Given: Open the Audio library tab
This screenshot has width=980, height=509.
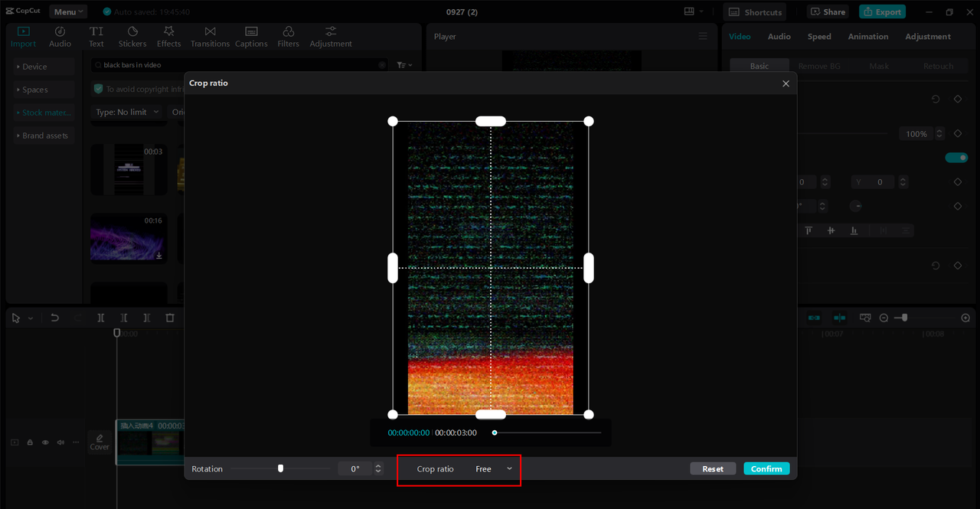Looking at the screenshot, I should tap(60, 37).
